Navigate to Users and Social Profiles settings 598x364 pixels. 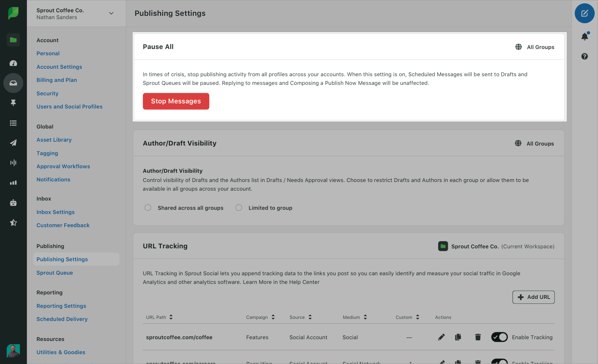70,106
